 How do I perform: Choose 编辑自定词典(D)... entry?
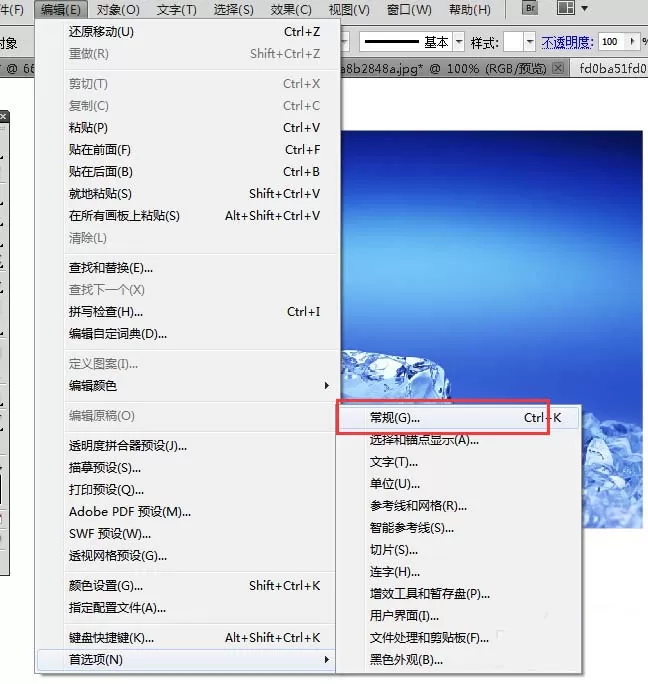pyautogui.click(x=188, y=334)
